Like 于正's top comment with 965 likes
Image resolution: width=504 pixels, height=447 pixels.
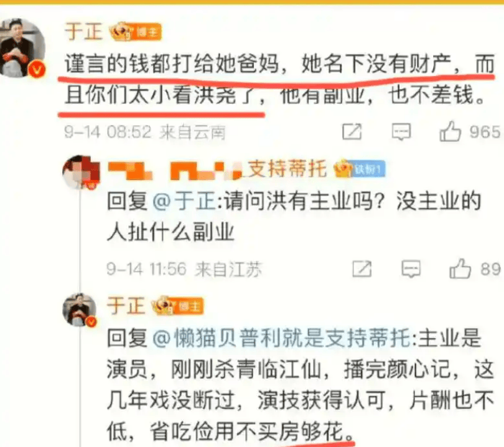pos(450,131)
